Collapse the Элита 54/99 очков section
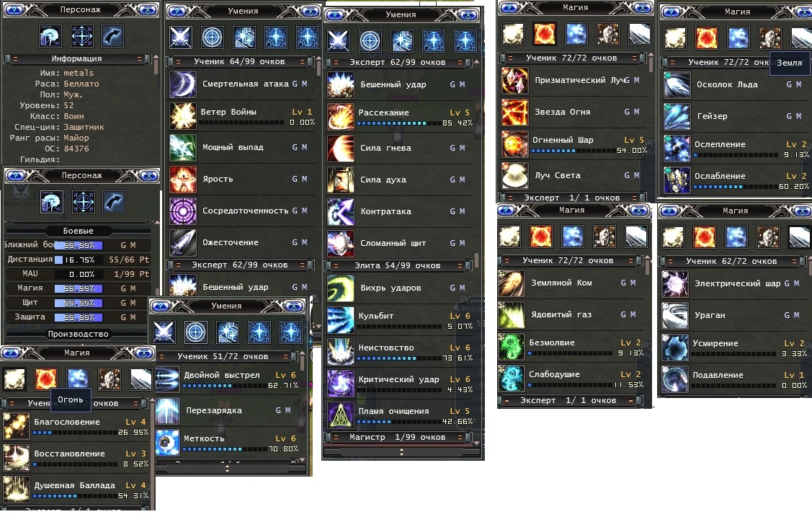Viewport: 812px width, 522px height. point(398,265)
